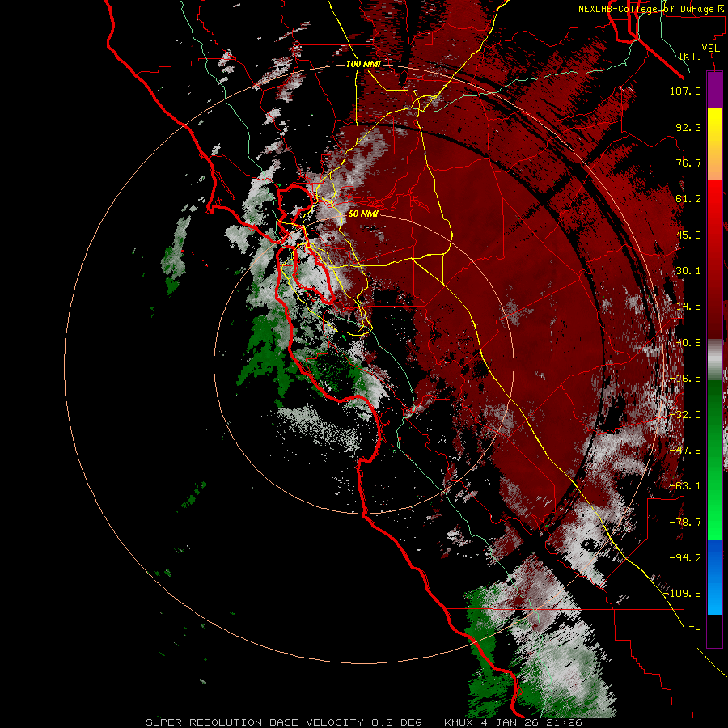Click the -32.0 value on velocity scale
Screen dimensions: 728x728
point(685,415)
